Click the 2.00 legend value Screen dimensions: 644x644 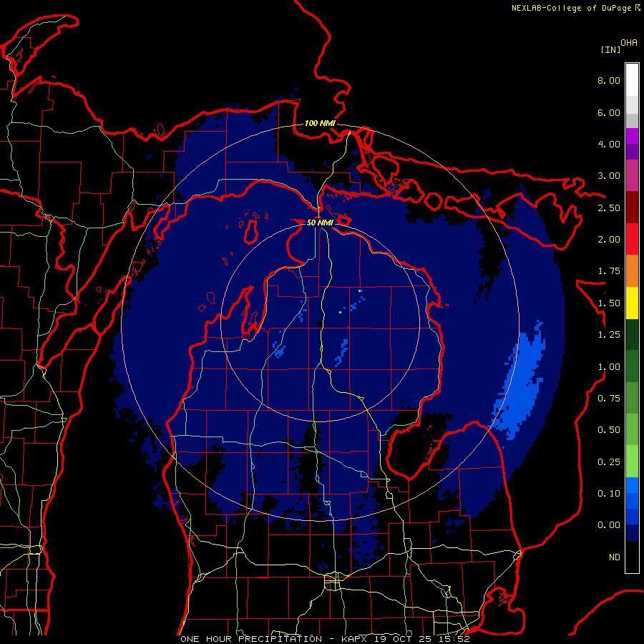[609, 240]
